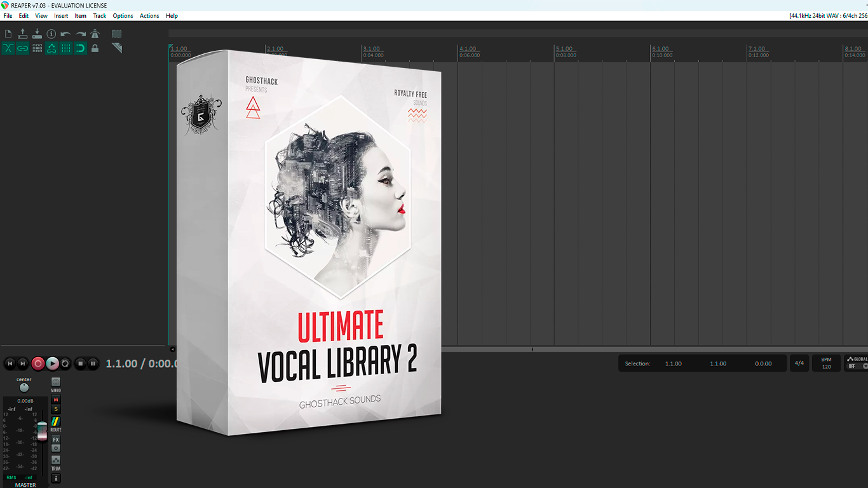
Task: Click the Pause transport button
Action: click(93, 363)
